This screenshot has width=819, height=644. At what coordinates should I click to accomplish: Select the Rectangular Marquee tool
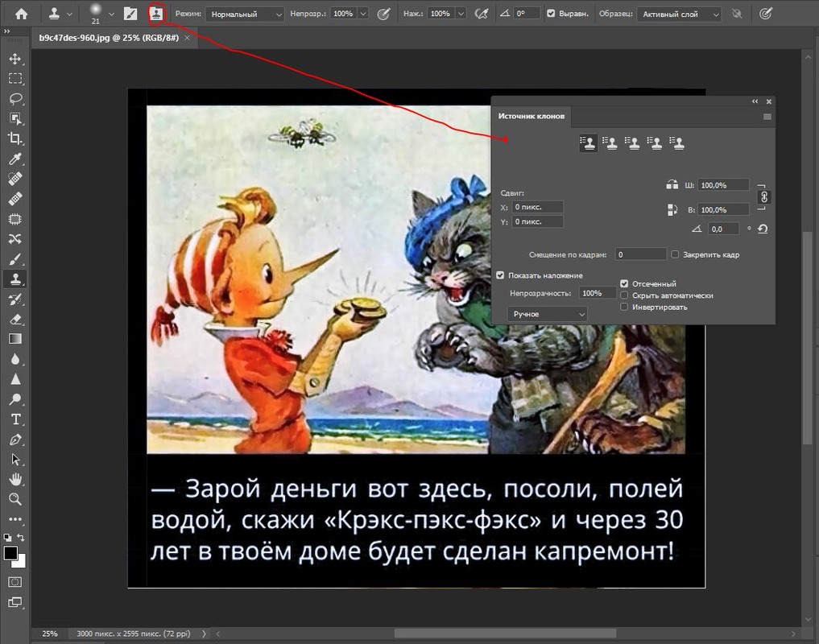coord(15,79)
